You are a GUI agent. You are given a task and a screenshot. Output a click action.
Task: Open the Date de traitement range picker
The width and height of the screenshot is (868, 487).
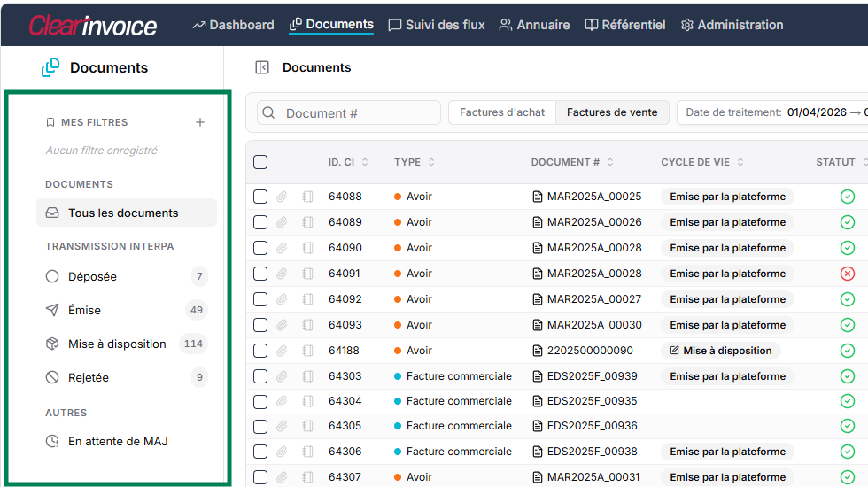(772, 112)
